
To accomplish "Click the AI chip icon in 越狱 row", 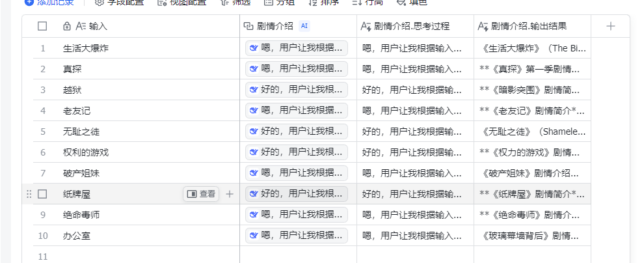I will (x=254, y=90).
